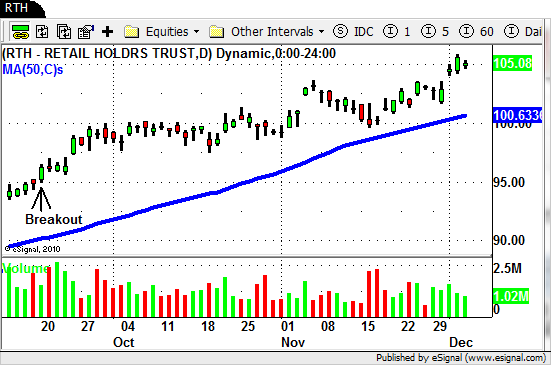Viewport: 551px width, 365px height.
Task: Click the Published by eSignal link
Action: pyautogui.click(x=461, y=358)
